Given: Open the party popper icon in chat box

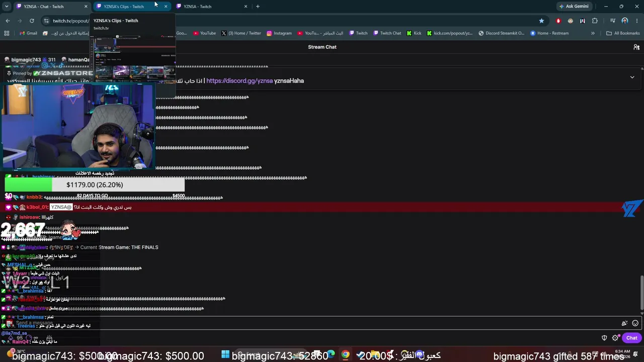Looking at the screenshot, I should tap(624, 323).
